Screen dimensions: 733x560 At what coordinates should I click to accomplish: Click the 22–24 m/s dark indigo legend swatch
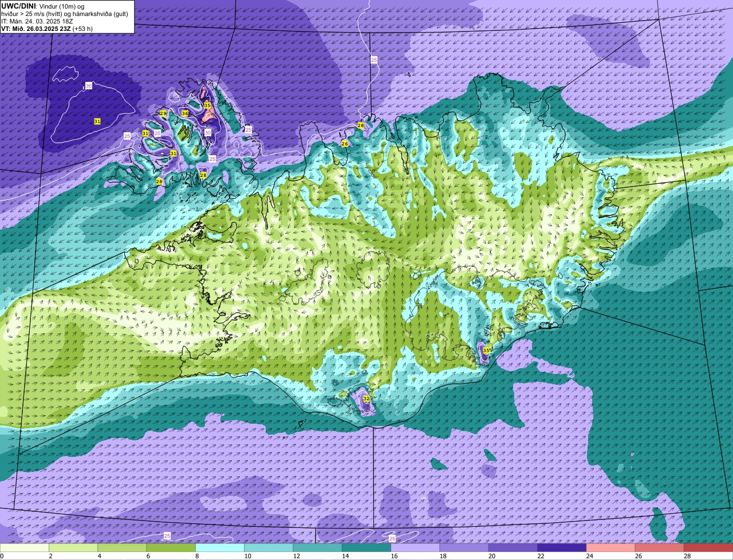[562, 548]
